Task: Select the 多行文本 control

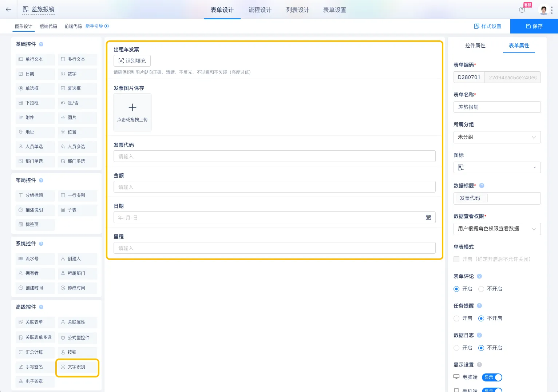Action: coord(78,59)
